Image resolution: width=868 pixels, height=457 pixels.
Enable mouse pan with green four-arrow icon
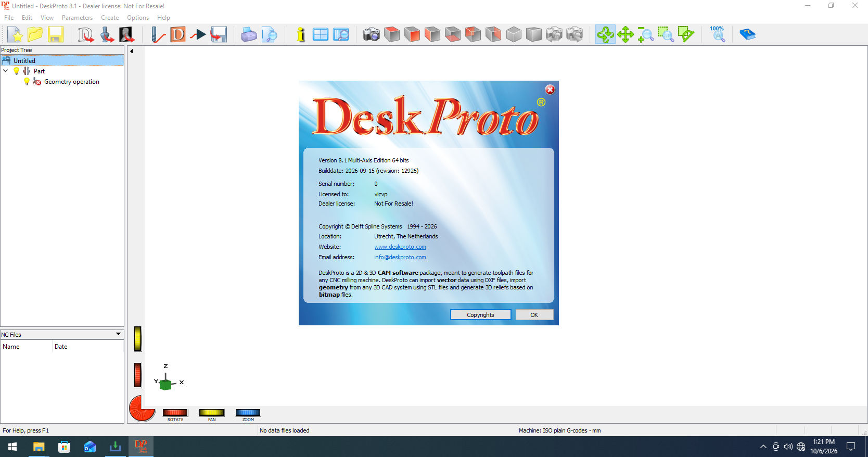coord(626,35)
